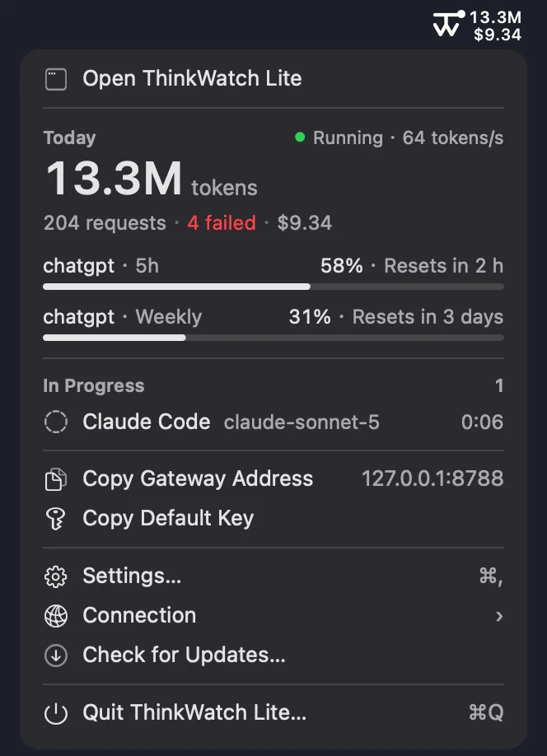Image resolution: width=547 pixels, height=756 pixels.
Task: Choose Copy Default Key menu item
Action: point(273,518)
